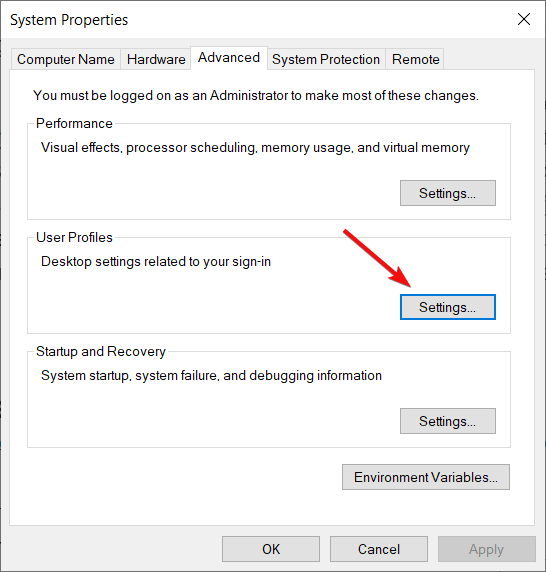The width and height of the screenshot is (546, 572).
Task: Open Startup and Recovery Settings
Action: [x=448, y=421]
